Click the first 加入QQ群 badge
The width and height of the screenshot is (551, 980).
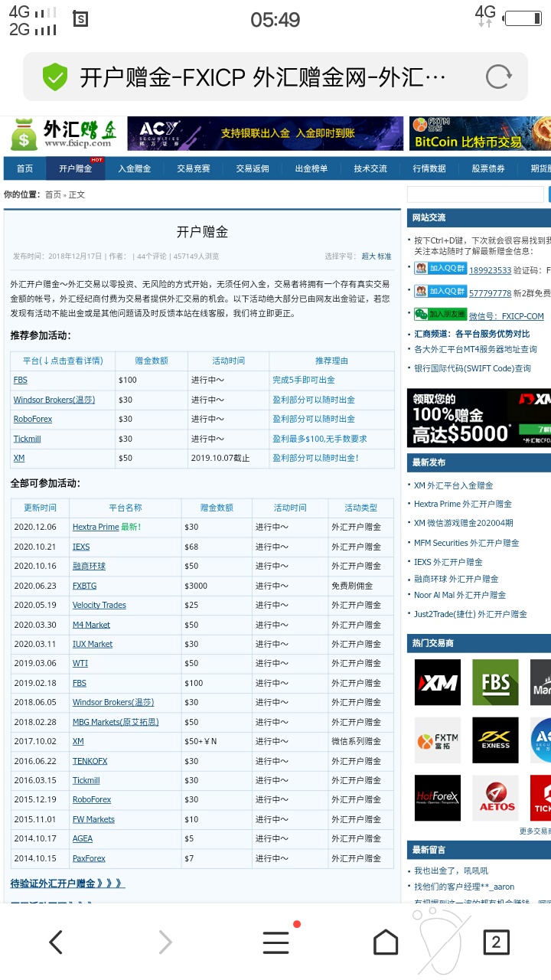[x=441, y=269]
